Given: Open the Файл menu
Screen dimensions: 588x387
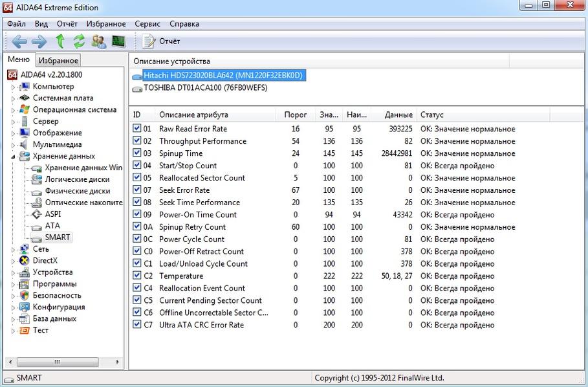Looking at the screenshot, I should click(x=16, y=24).
